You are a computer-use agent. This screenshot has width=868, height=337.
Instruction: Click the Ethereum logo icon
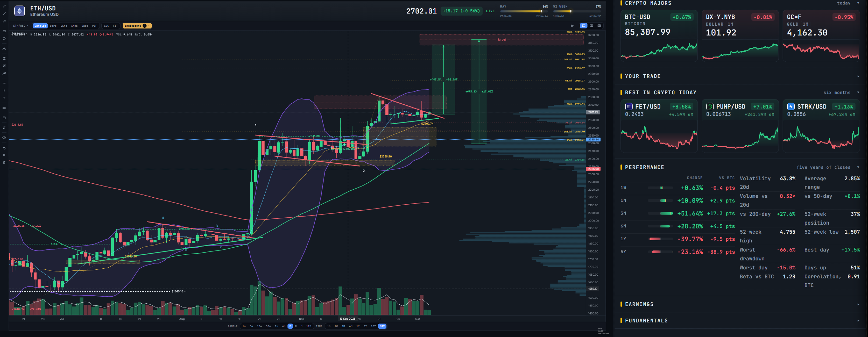click(19, 11)
